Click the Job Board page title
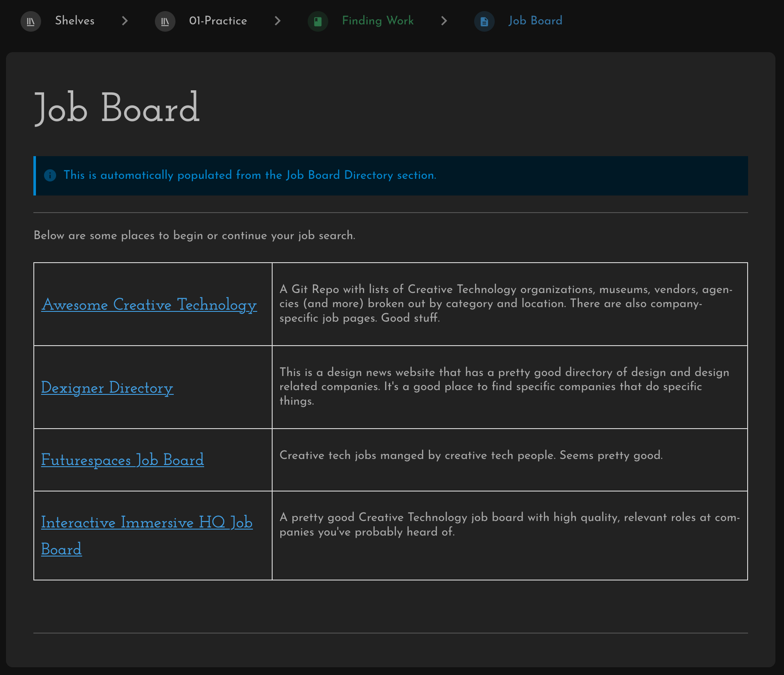This screenshot has height=675, width=784. pos(117,108)
